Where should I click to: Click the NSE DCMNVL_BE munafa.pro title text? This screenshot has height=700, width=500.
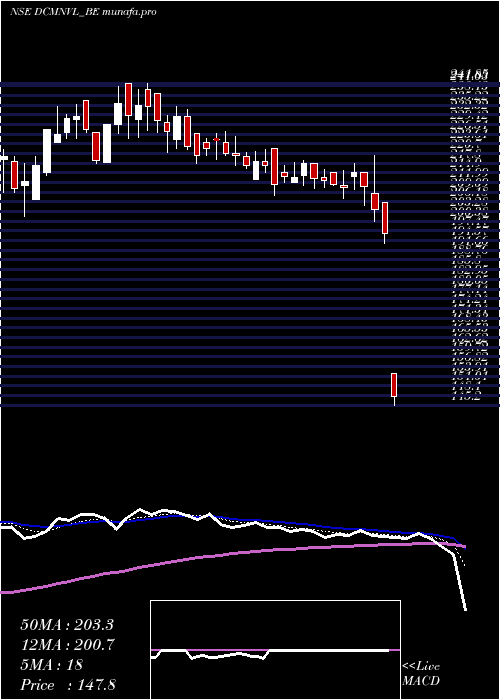tap(83, 12)
